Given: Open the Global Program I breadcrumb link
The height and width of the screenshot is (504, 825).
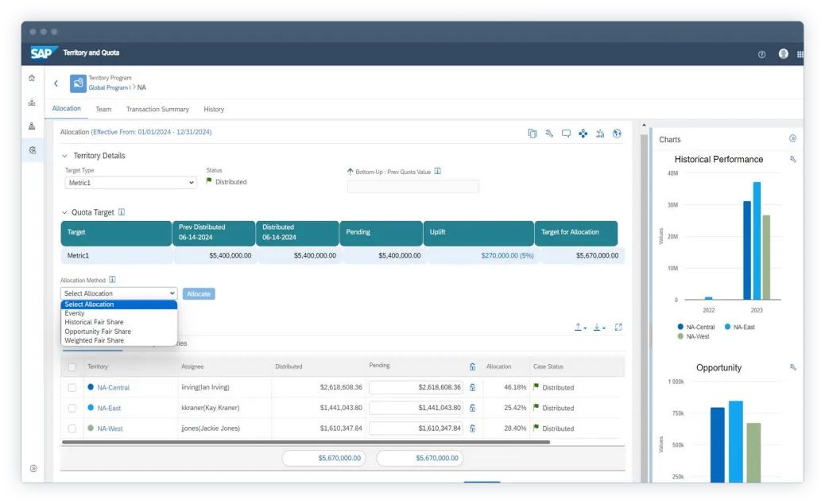Looking at the screenshot, I should point(109,87).
